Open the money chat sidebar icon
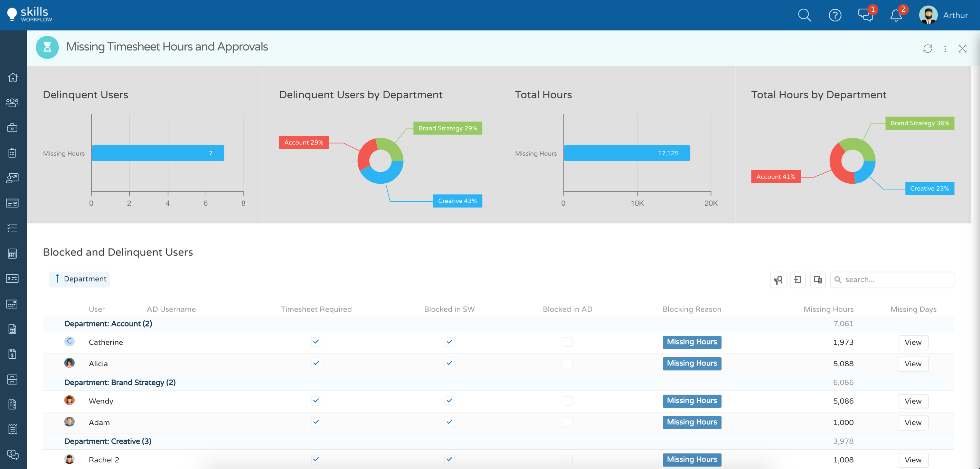 point(12,454)
